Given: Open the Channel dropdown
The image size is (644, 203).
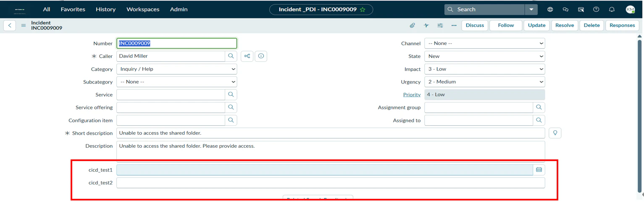Looking at the screenshot, I should [x=485, y=43].
